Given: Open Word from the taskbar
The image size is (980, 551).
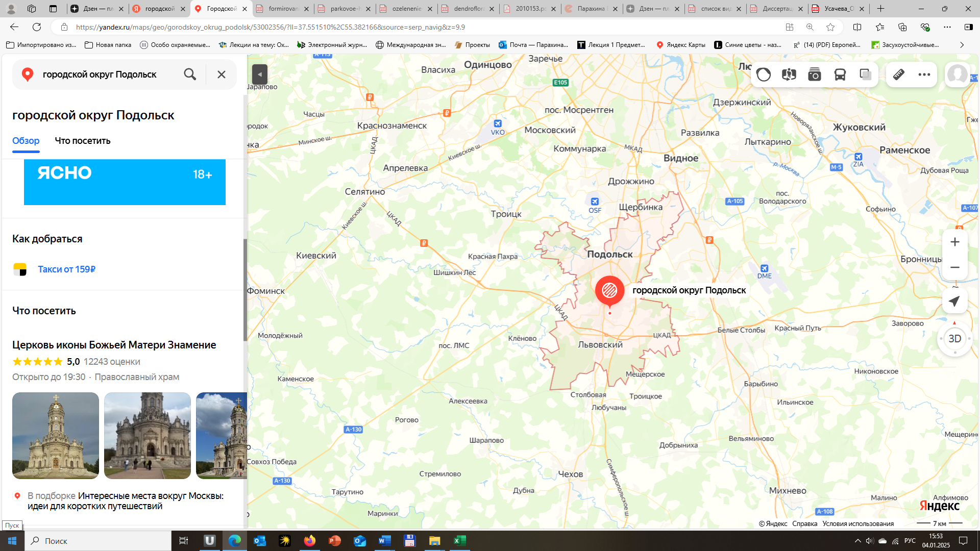Looking at the screenshot, I should (x=385, y=541).
